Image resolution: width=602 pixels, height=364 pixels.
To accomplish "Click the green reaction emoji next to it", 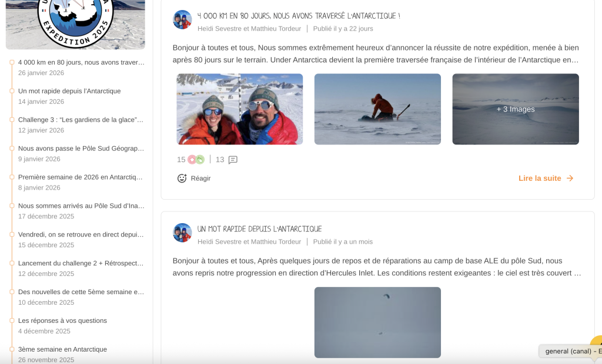I will [200, 159].
